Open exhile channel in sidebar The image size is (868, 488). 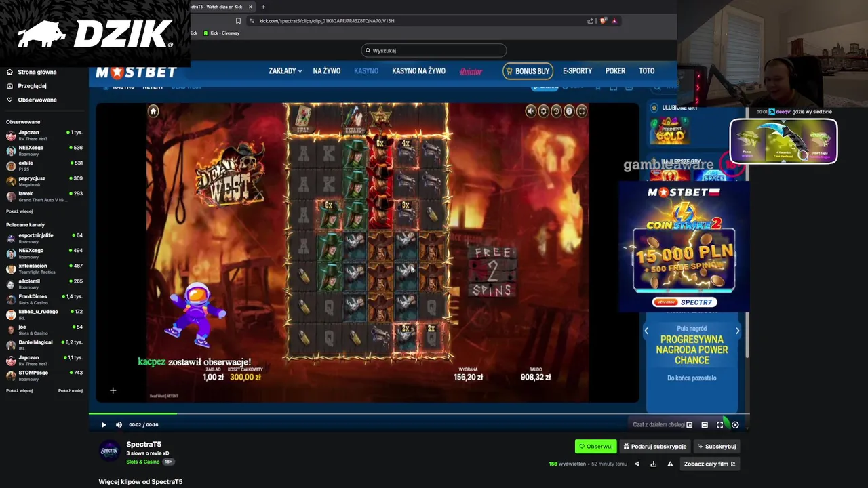(x=44, y=166)
